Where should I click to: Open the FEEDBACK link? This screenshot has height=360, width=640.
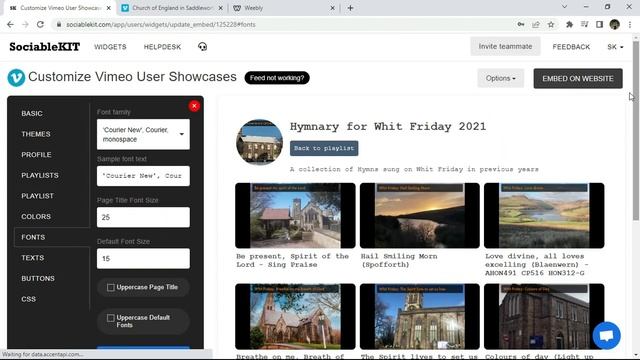click(571, 47)
